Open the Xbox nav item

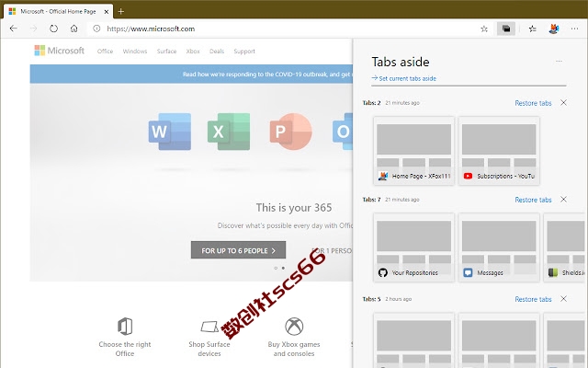(193, 52)
